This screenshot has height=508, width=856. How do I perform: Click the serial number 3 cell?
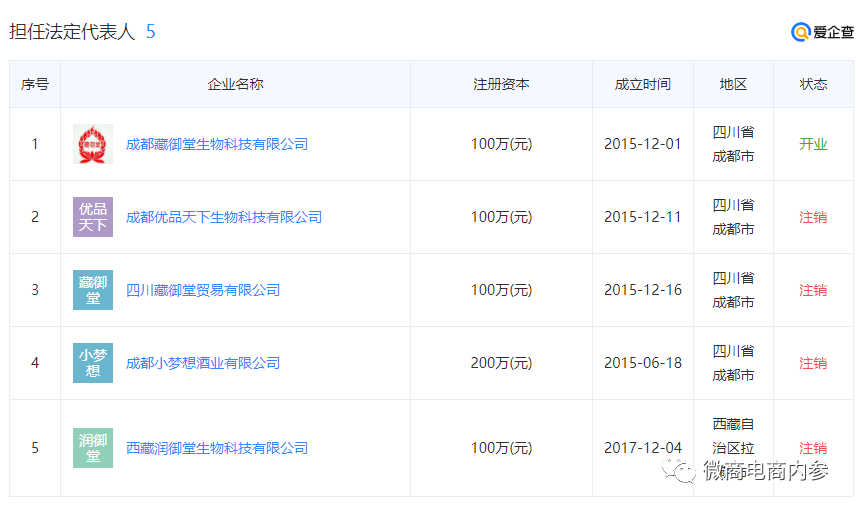(x=35, y=290)
